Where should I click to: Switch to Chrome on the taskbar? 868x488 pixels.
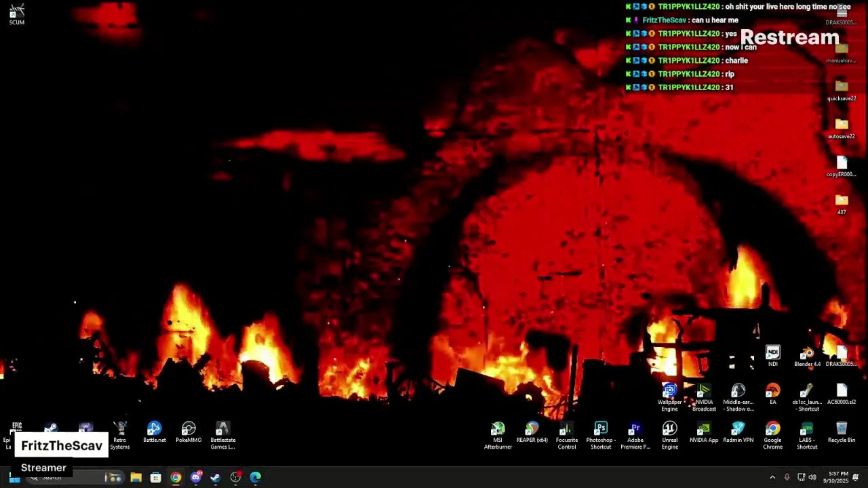point(176,477)
